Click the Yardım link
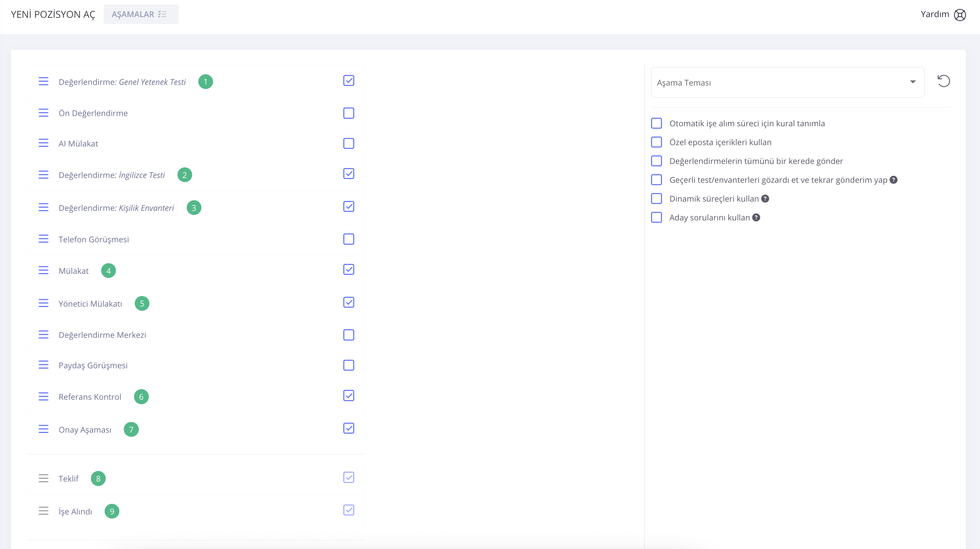This screenshot has height=549, width=980. tap(934, 14)
